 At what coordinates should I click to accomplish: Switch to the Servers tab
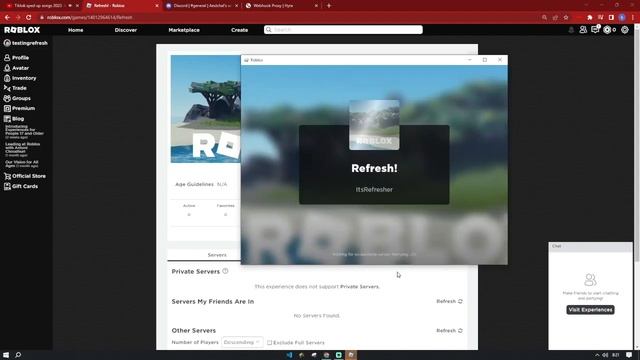[217, 255]
